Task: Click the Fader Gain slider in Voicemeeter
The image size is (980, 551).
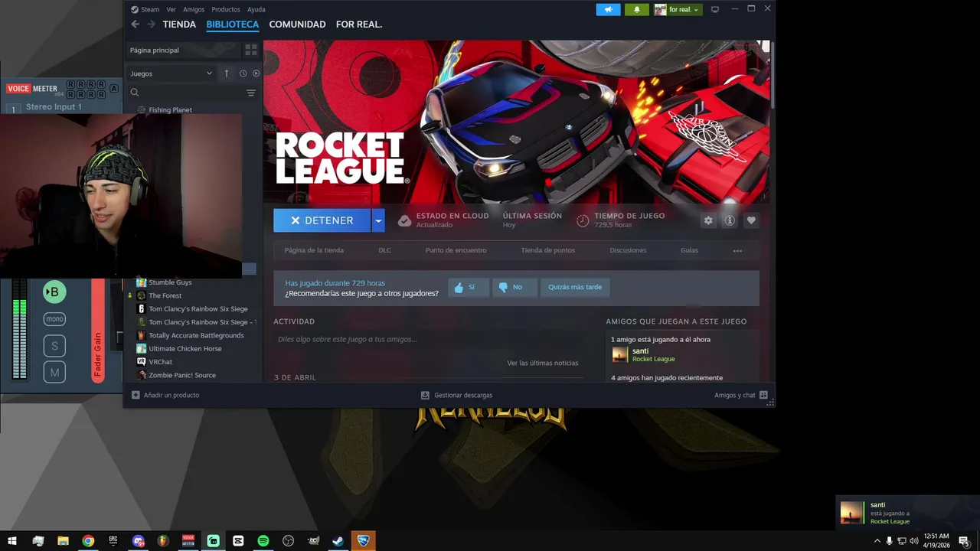Action: tap(98, 329)
